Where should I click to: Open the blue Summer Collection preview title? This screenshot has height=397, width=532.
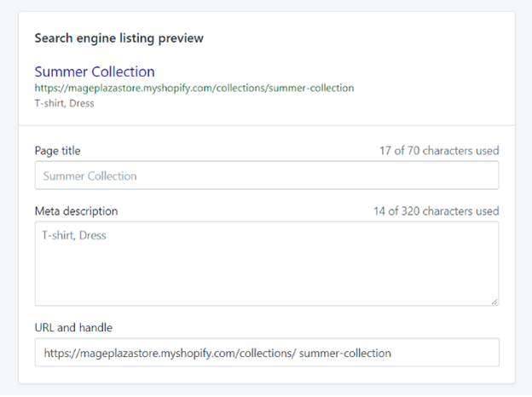click(x=95, y=72)
